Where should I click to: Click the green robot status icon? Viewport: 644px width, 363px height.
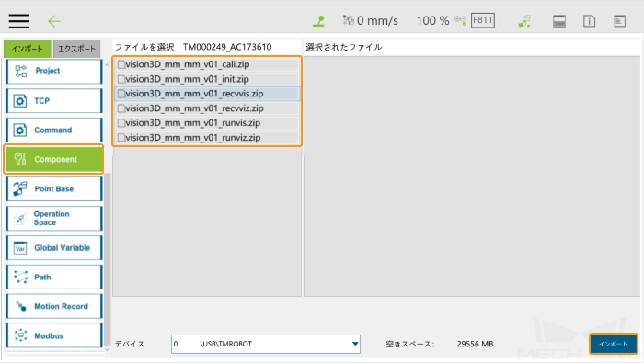tap(318, 21)
